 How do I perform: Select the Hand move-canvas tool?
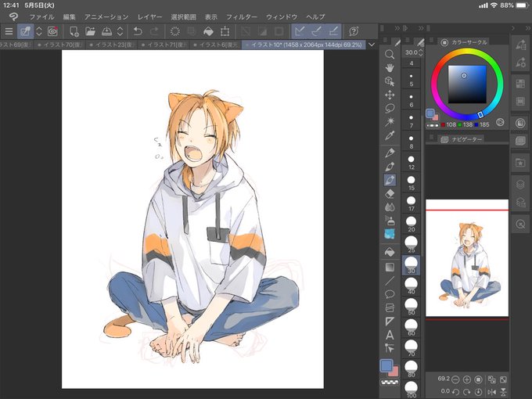tap(390, 68)
